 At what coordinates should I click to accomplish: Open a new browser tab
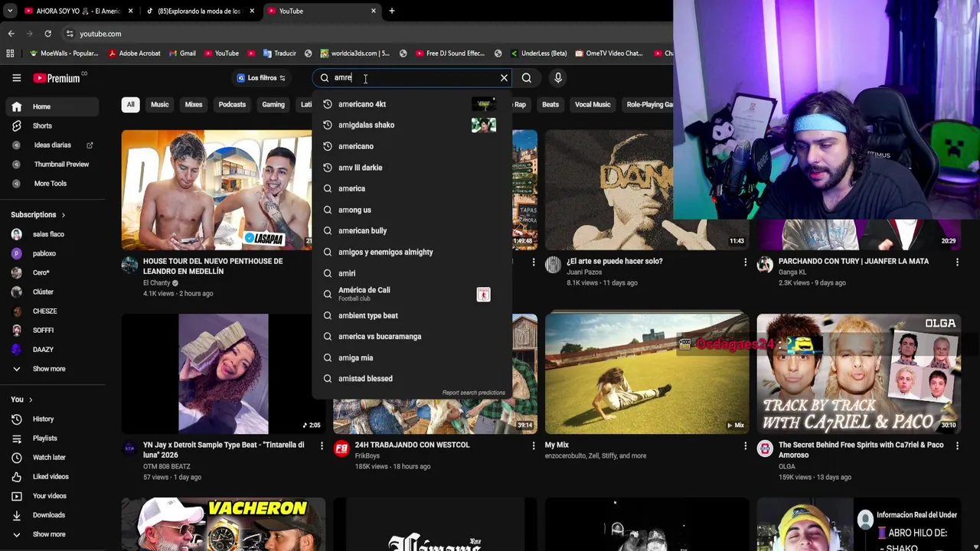coord(391,11)
